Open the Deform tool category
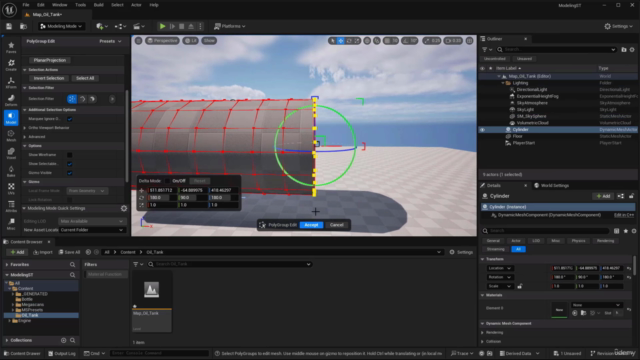 pyautogui.click(x=11, y=100)
